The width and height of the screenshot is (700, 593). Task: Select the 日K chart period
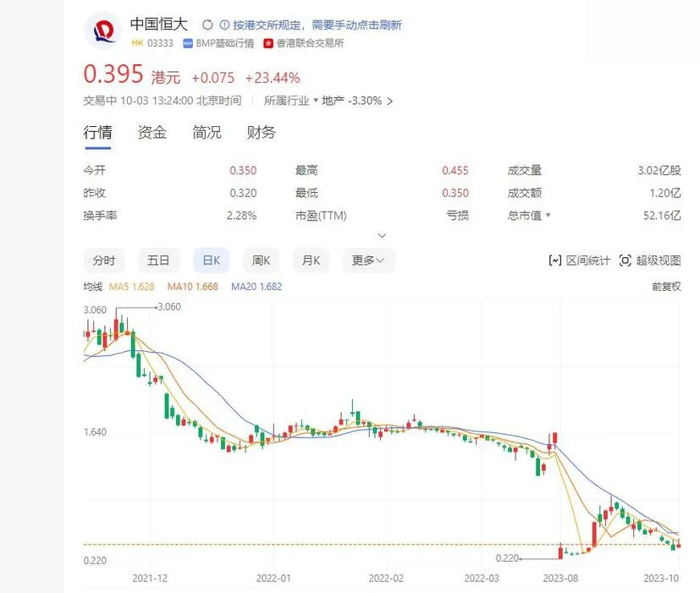tap(211, 261)
